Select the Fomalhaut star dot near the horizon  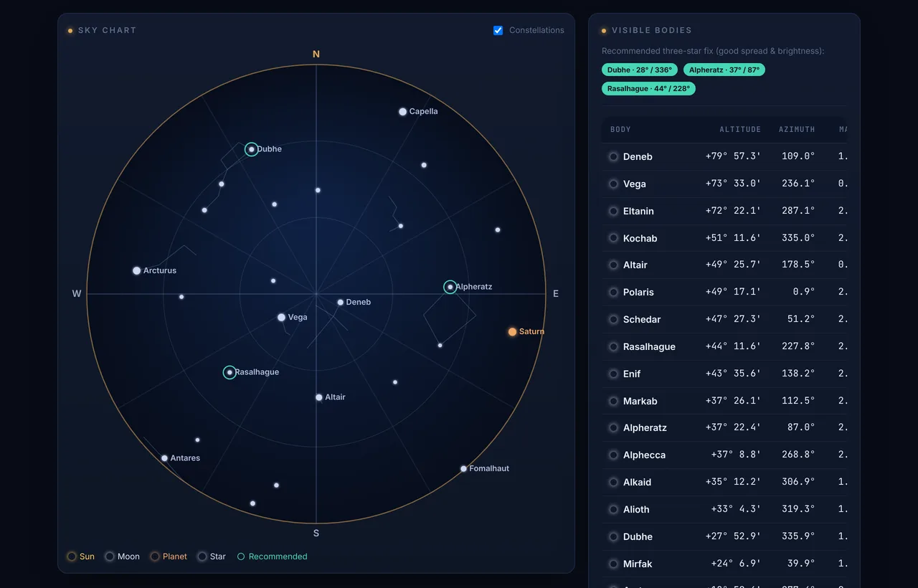point(464,469)
